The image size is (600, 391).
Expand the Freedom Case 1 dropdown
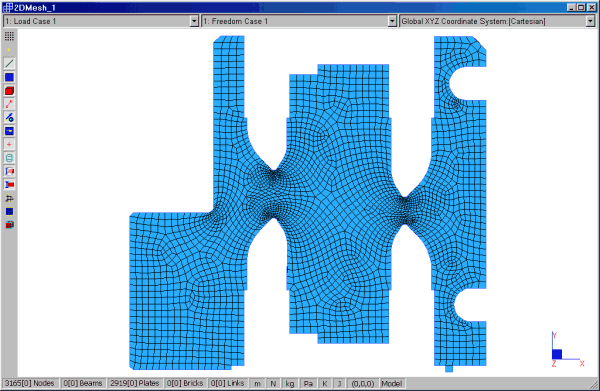(x=392, y=21)
